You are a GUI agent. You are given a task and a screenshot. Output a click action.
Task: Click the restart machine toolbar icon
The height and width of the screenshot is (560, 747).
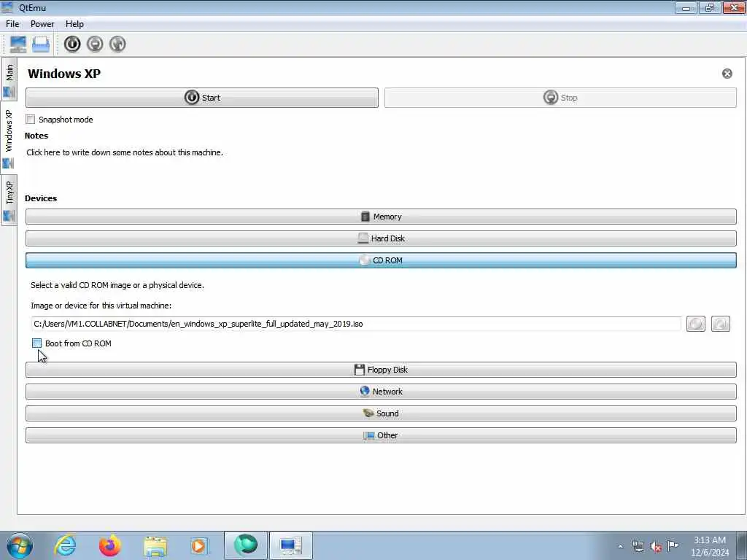(x=117, y=44)
